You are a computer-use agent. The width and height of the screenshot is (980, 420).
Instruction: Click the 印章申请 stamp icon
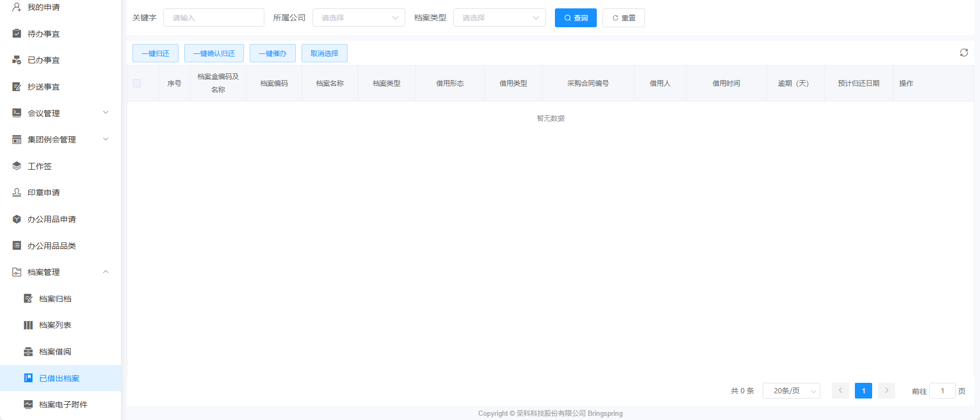tap(17, 193)
